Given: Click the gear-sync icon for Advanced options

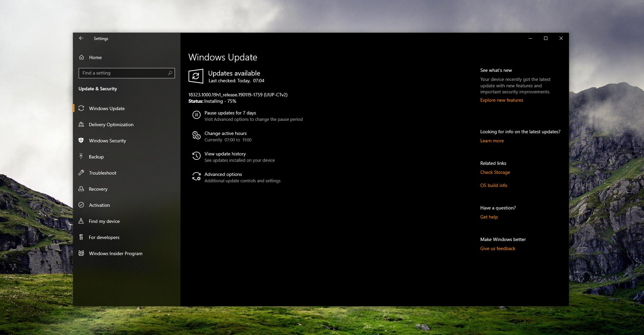Looking at the screenshot, I should click(x=197, y=176).
